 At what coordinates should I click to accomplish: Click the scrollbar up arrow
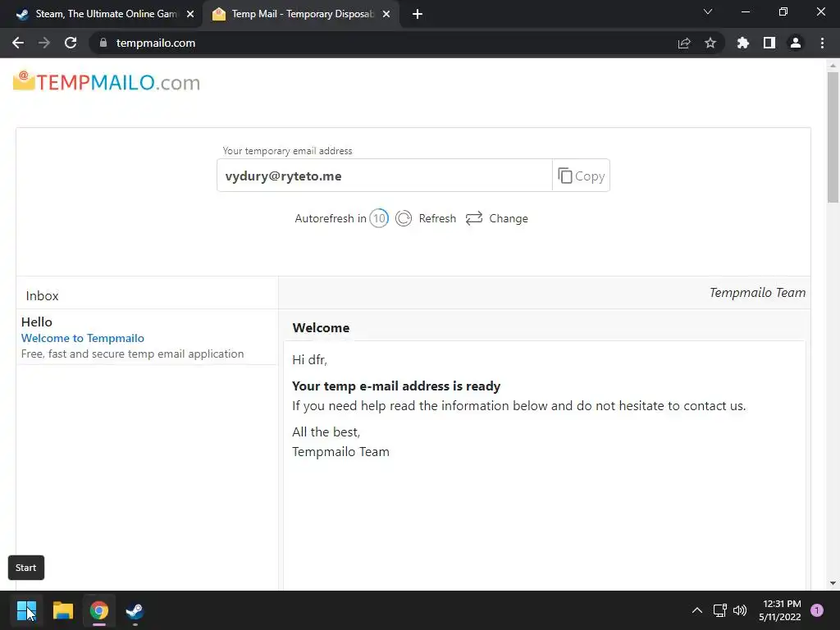[x=833, y=66]
